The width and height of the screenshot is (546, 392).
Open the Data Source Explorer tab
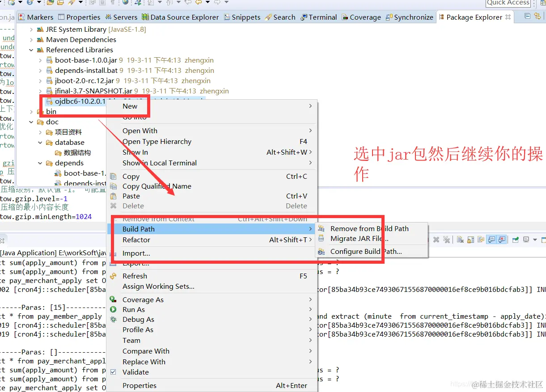coord(180,17)
